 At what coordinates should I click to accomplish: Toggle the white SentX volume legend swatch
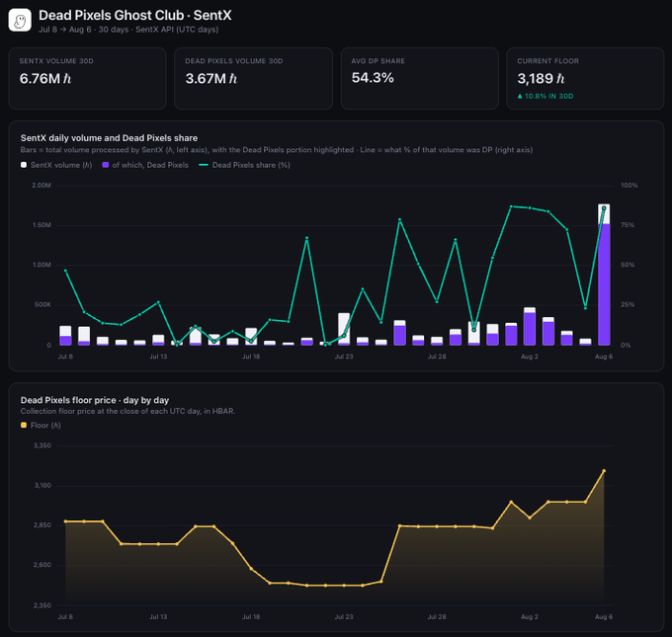24,165
